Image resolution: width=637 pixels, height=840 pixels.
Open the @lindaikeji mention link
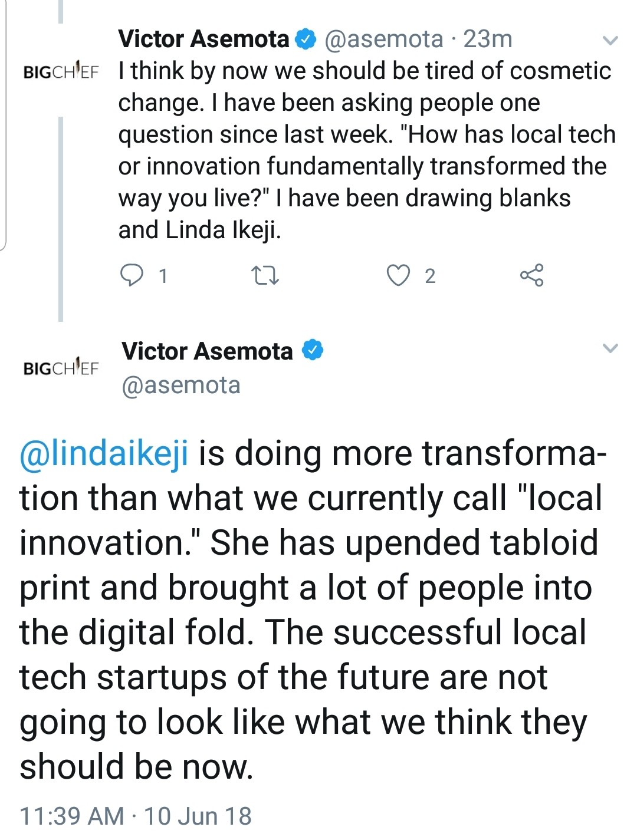click(104, 454)
